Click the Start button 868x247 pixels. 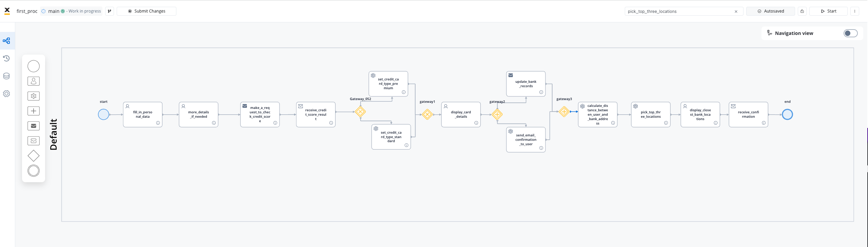[828, 11]
